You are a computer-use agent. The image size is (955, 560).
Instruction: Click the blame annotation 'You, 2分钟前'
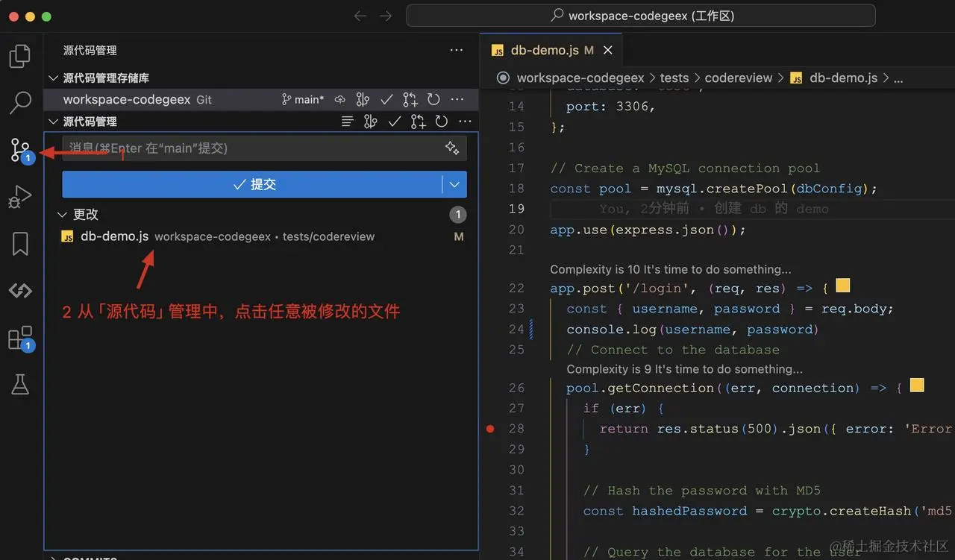[x=714, y=209]
